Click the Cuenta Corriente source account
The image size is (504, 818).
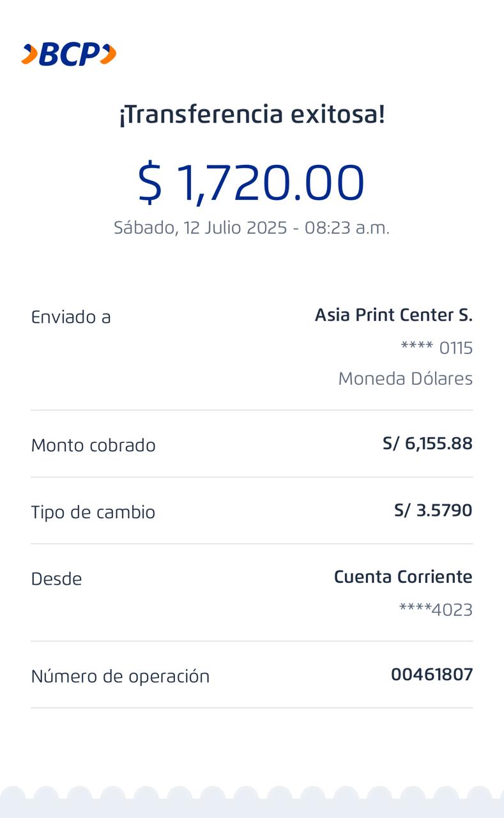(x=403, y=577)
